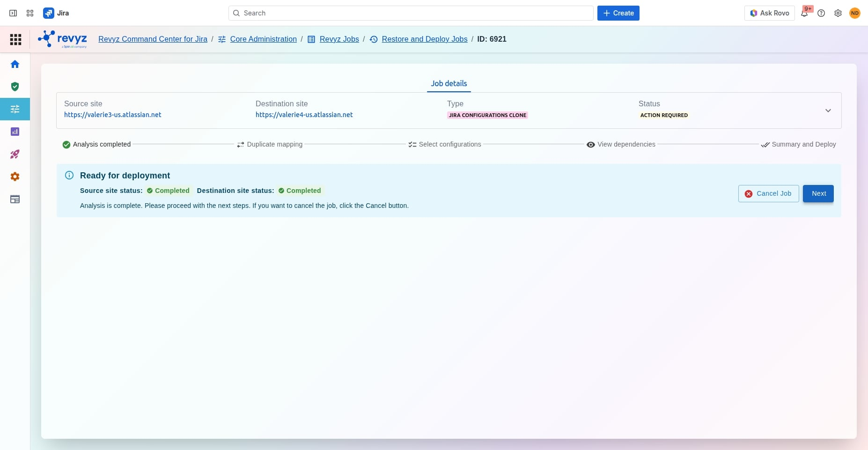868x450 pixels.
Task: Collapse the Jira sidebar panel icon
Action: click(13, 13)
